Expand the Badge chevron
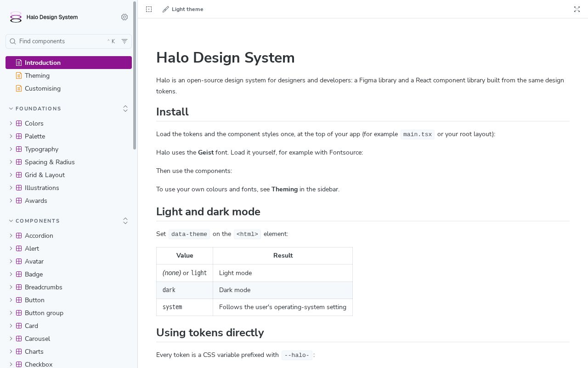The image size is (588, 368). pyautogui.click(x=11, y=274)
